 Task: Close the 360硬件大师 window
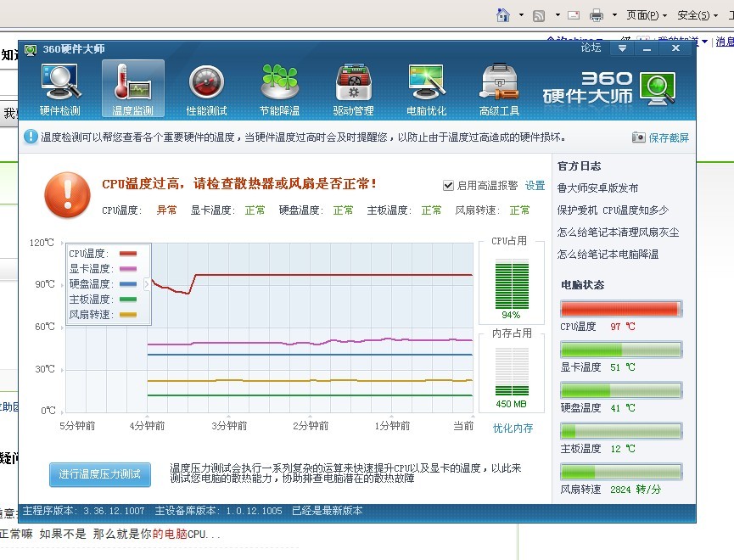tap(675, 48)
